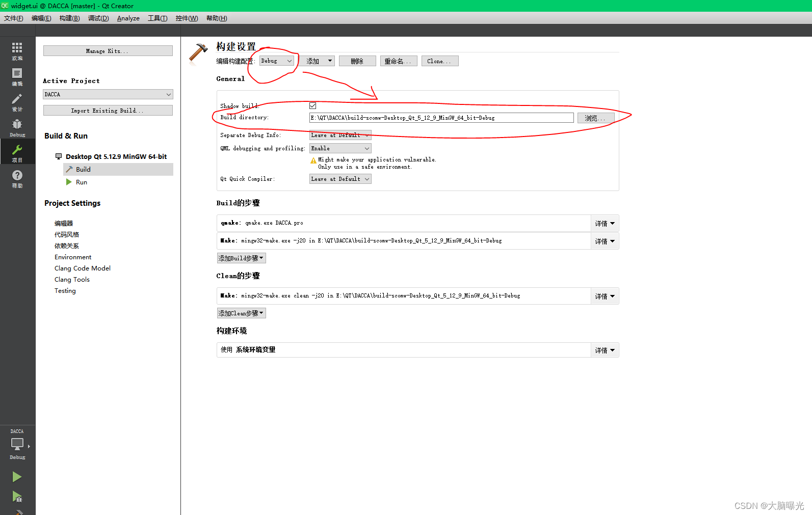Open Separate Debug Info dropdown
Screen dimensions: 812x515
pyautogui.click(x=340, y=135)
